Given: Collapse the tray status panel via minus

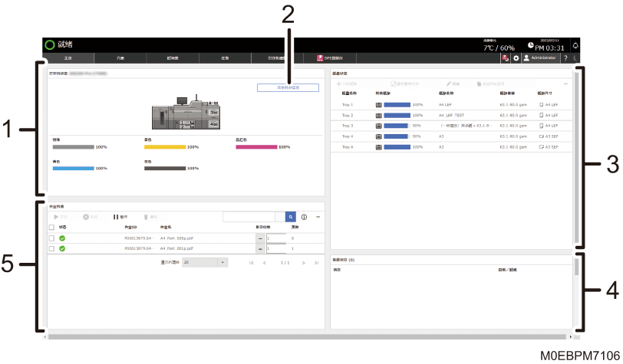Looking at the screenshot, I should pyautogui.click(x=565, y=84).
